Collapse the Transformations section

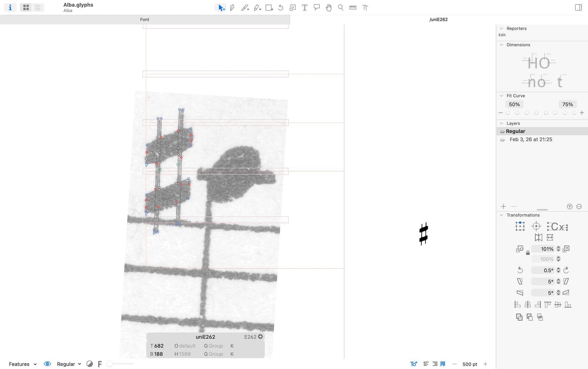[501, 215]
